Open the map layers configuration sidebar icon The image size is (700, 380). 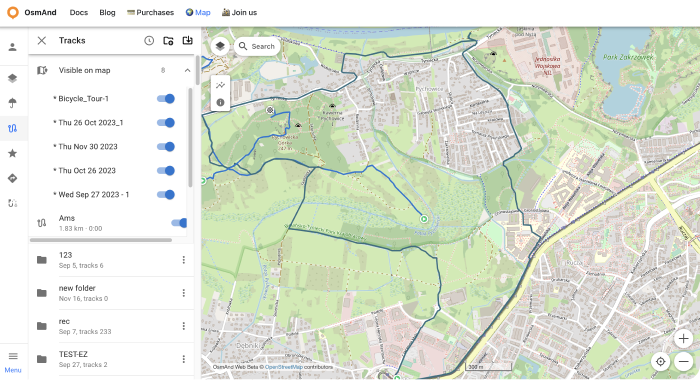coord(12,78)
